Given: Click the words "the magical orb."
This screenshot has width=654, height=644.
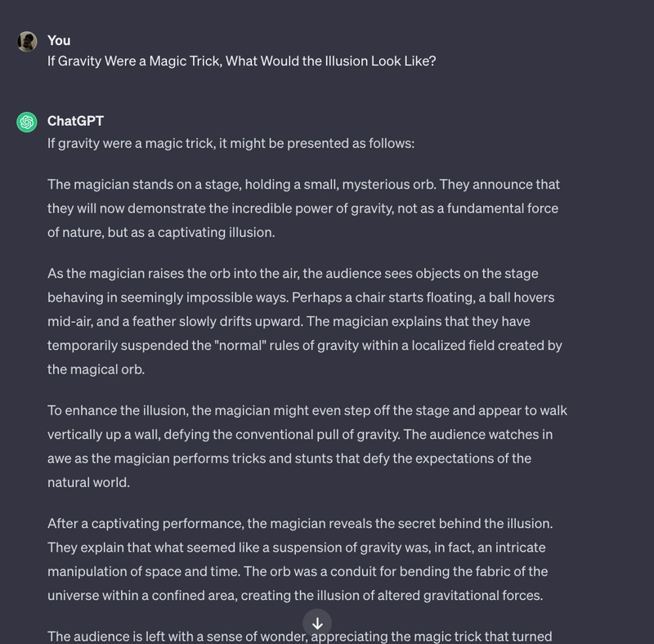Looking at the screenshot, I should pyautogui.click(x=96, y=369).
